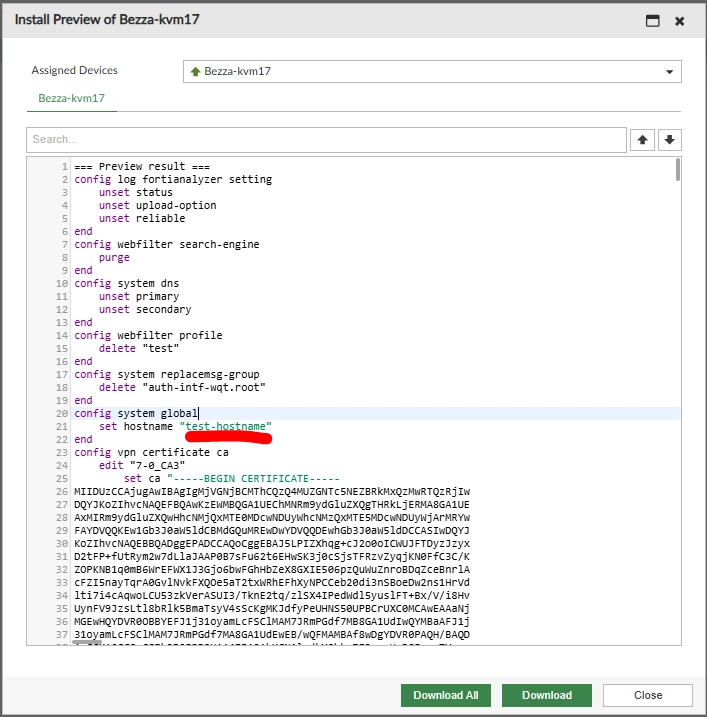Click line "config webfilter profile"

pos(148,335)
